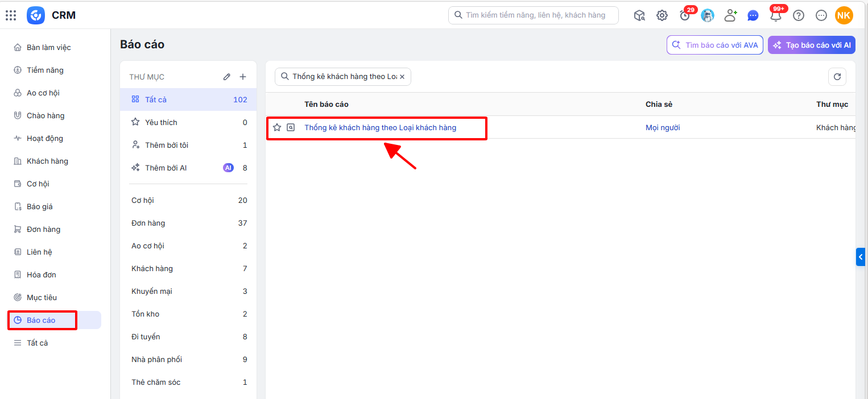Open the app launcher grid icon
This screenshot has height=399, width=868.
[11, 15]
